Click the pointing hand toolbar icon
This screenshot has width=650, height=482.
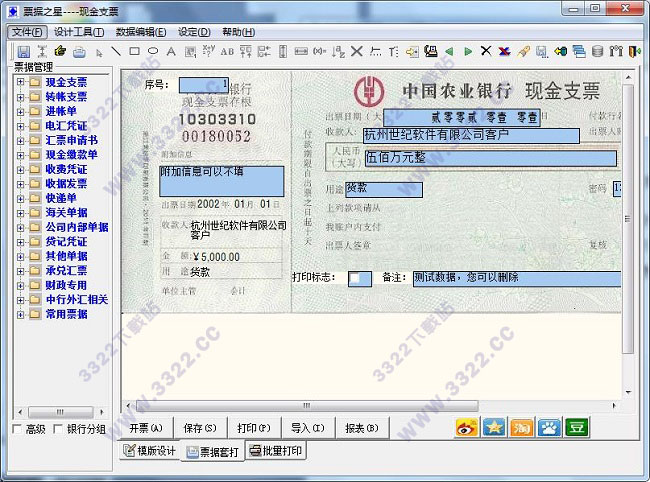60,51
